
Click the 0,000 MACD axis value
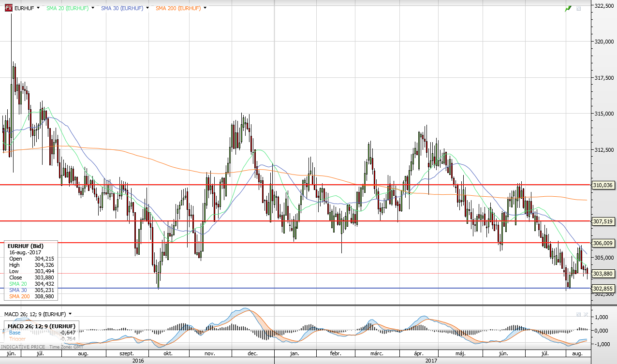pyautogui.click(x=602, y=331)
